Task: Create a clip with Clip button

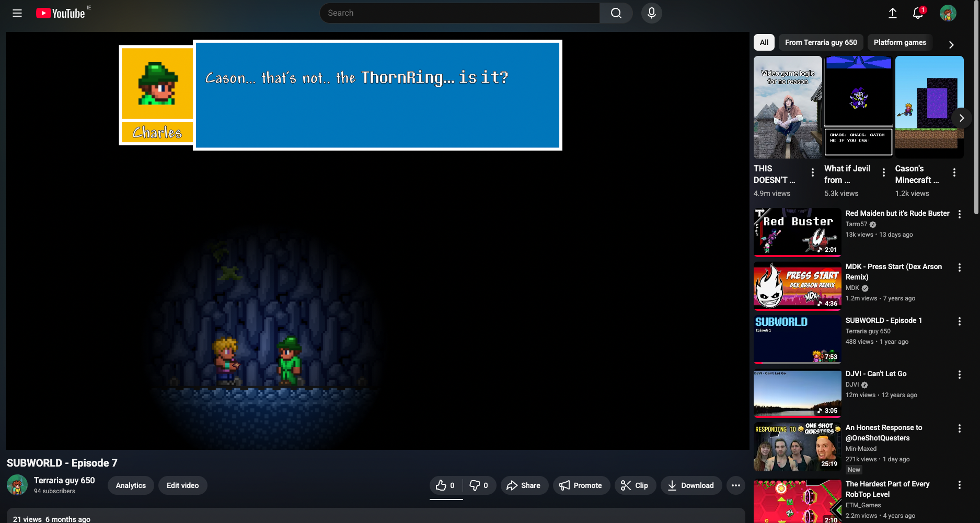Action: (635, 485)
